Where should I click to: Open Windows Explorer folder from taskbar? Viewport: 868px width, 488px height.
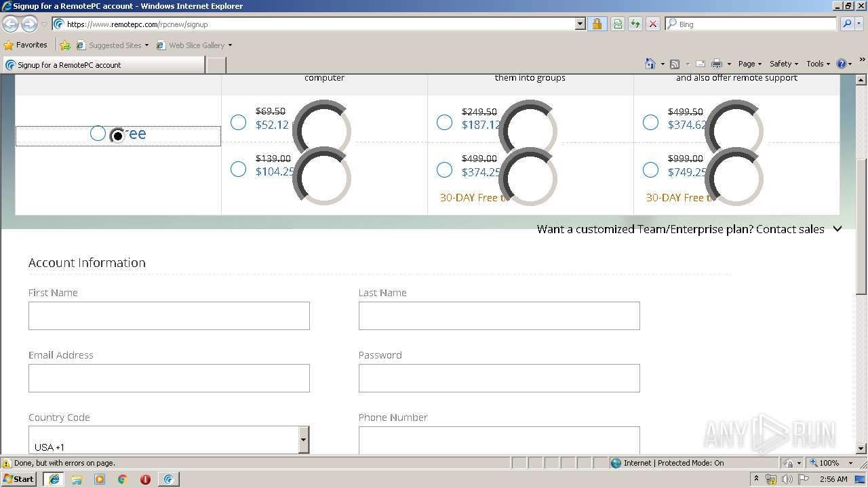(x=77, y=479)
